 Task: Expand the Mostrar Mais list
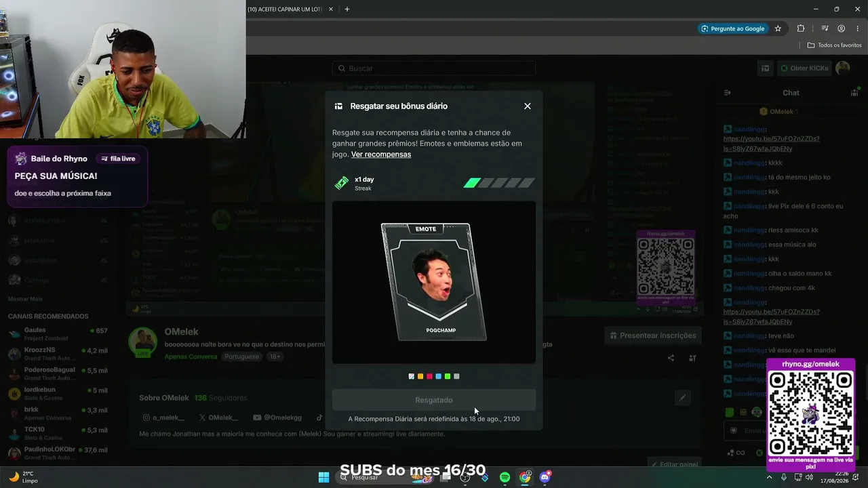[25, 299]
